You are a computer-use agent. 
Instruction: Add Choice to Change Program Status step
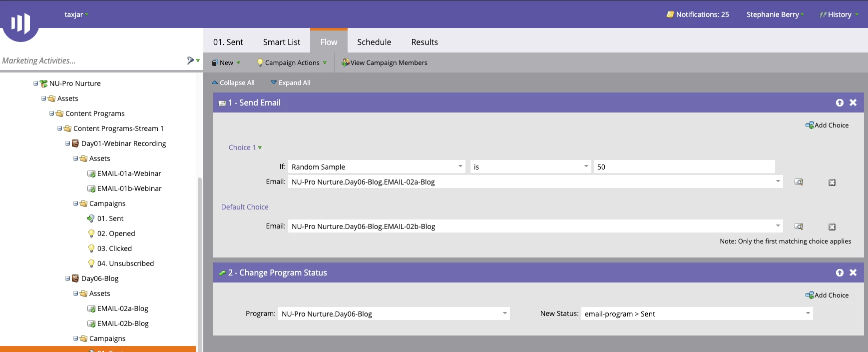pos(827,295)
